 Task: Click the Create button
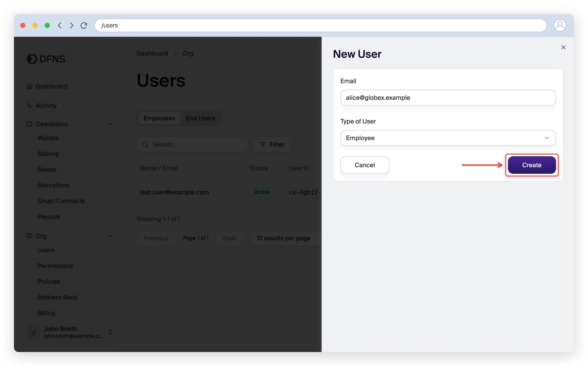[531, 165]
